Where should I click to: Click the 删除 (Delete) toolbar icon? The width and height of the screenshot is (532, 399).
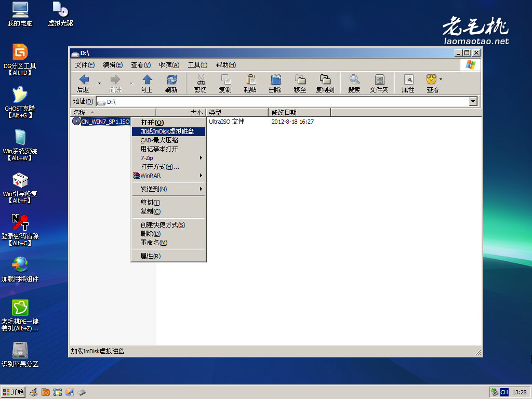click(275, 84)
